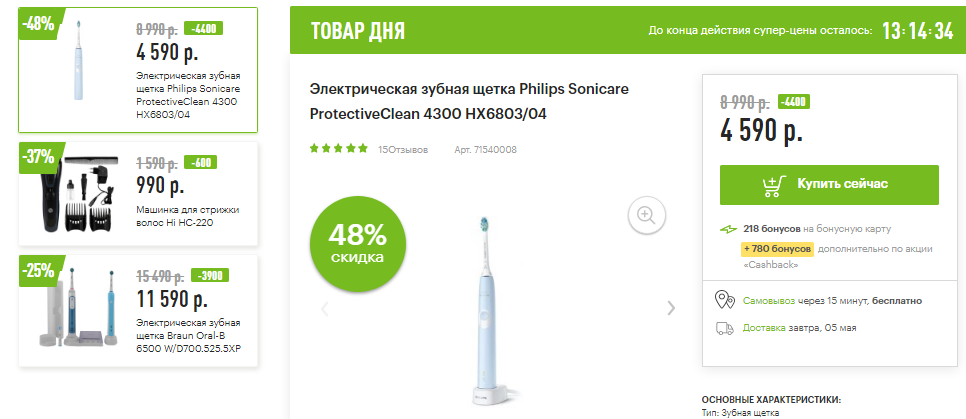The image size is (966, 419).
Task: Click the shopping cart icon in buy button
Action: 774,185
